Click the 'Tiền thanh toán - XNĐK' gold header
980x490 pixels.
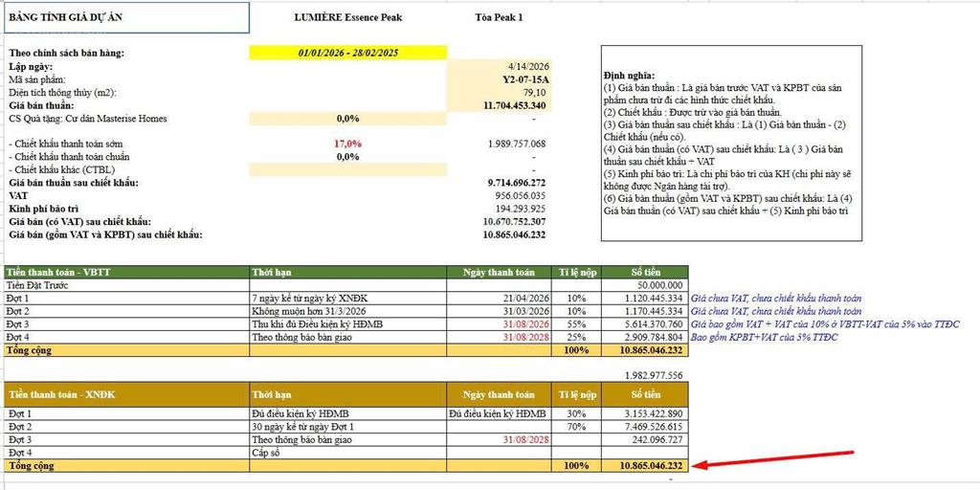coord(127,395)
